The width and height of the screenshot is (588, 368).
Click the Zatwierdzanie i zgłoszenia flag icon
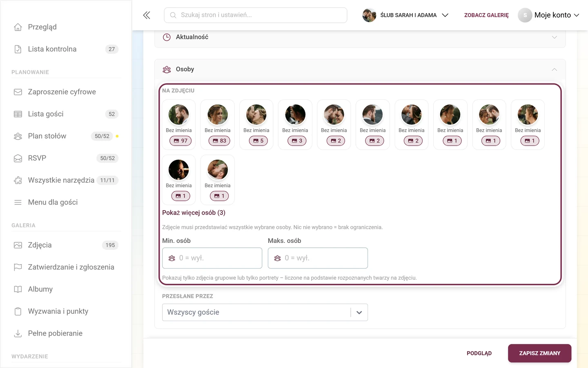tap(18, 267)
